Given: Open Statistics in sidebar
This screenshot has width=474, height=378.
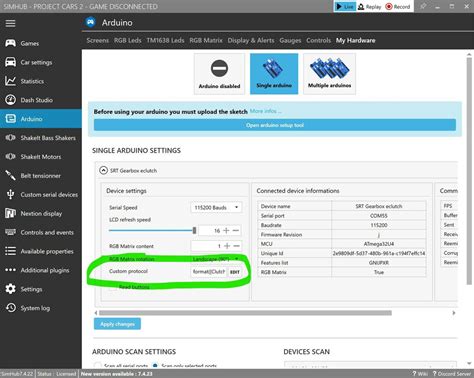Looking at the screenshot, I should tap(41, 81).
